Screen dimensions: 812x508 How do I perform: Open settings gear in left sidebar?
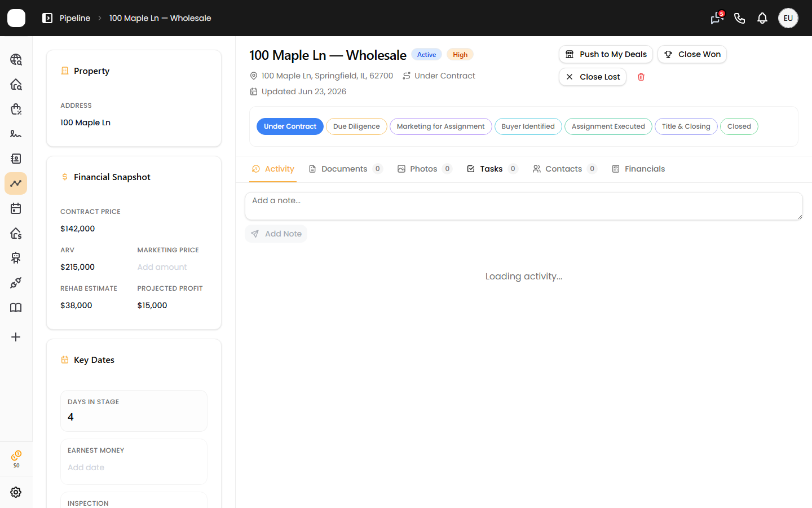coord(16,492)
